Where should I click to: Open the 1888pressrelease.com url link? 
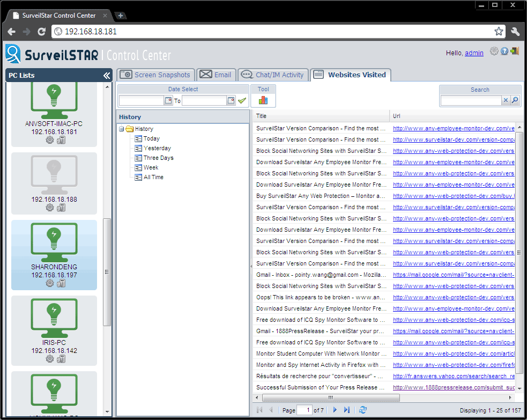pyautogui.click(x=454, y=388)
